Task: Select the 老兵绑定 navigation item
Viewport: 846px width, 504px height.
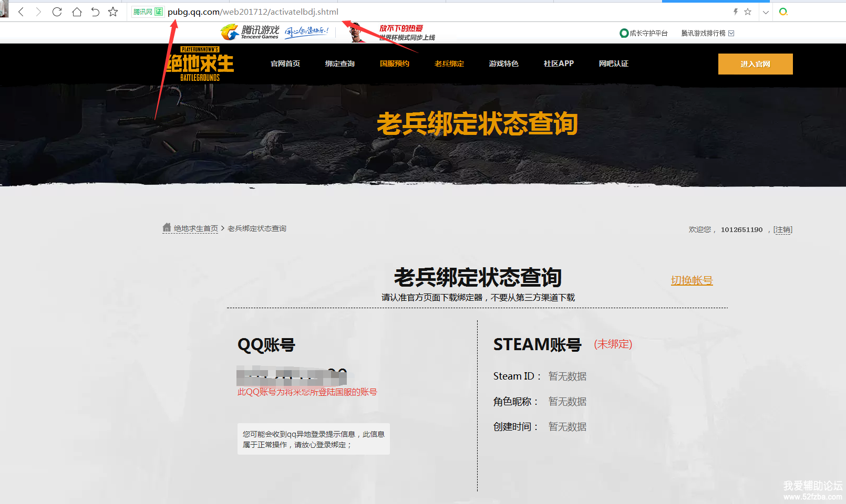Action: [449, 64]
